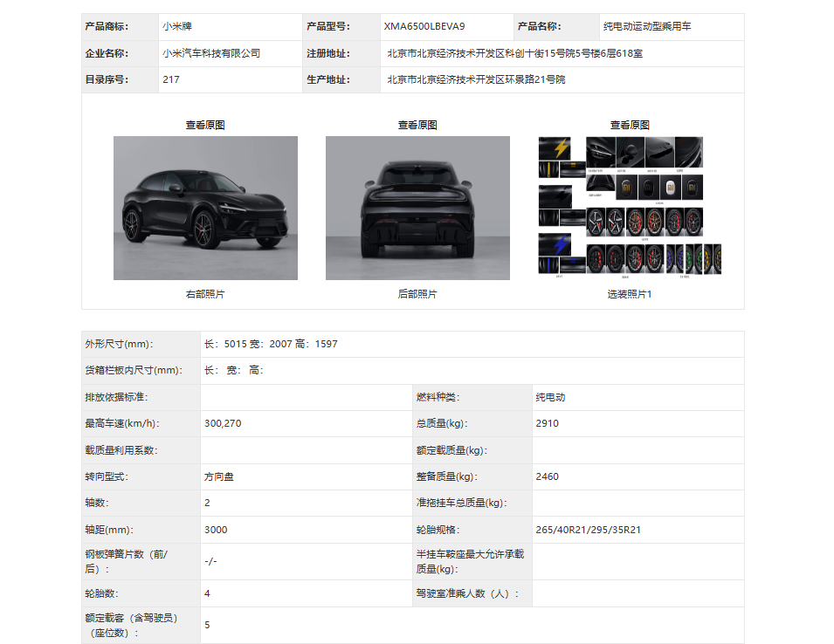Click the fuel type value 纯电动

pos(550,397)
